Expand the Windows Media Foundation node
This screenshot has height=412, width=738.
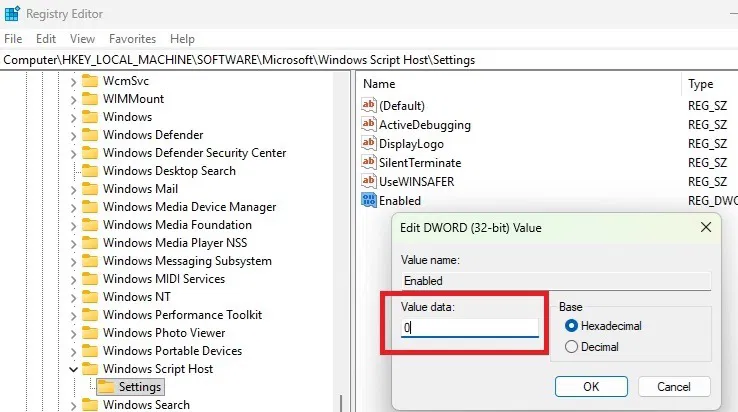[73, 225]
